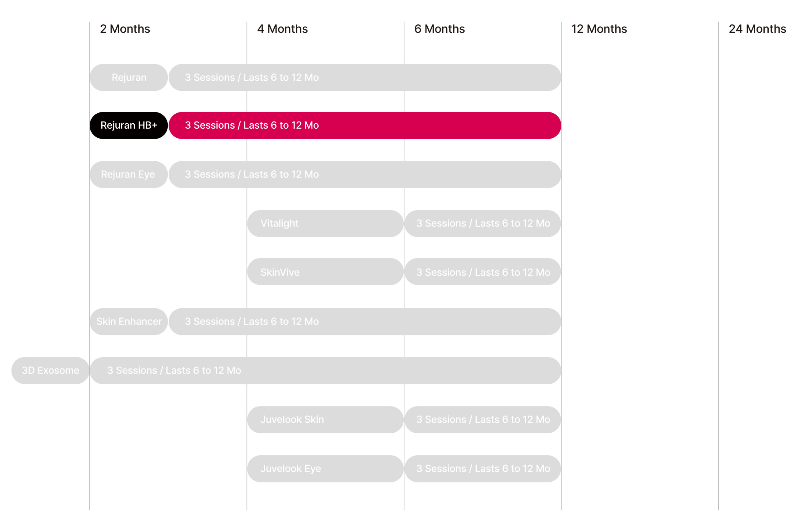
Task: Click the Vitalight treatment pill
Action: (x=325, y=223)
